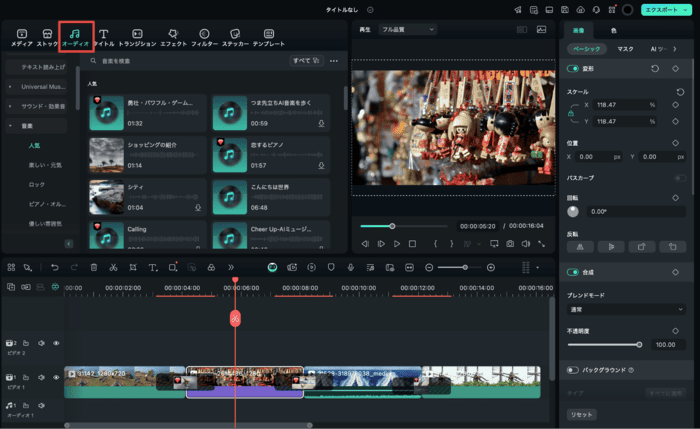
Task: Take a snapshot with the camera icon
Action: pyautogui.click(x=510, y=243)
